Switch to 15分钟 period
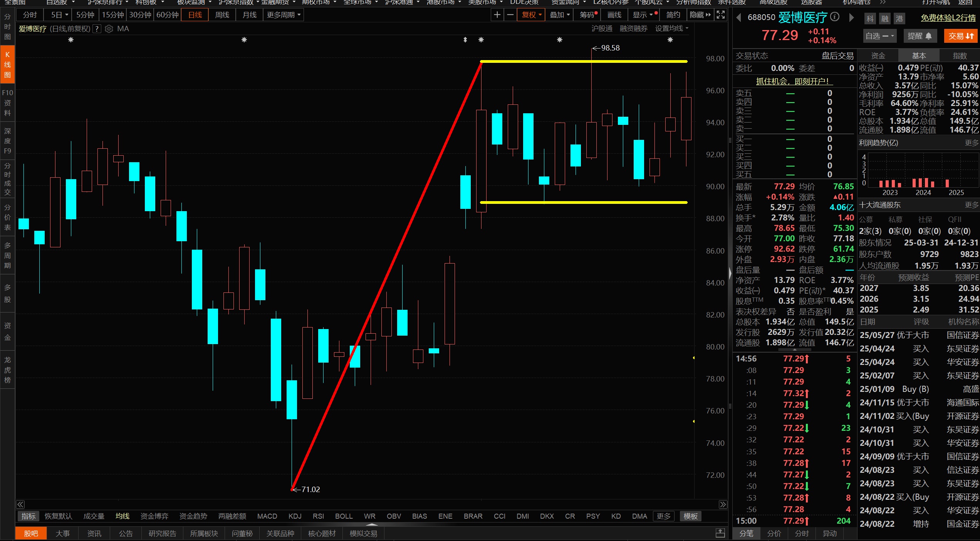The image size is (980, 541). 112,15
